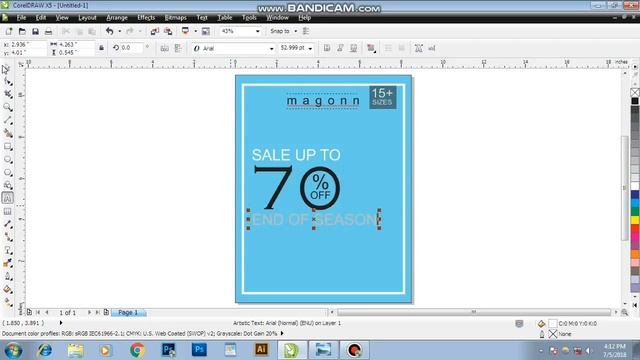Image resolution: width=640 pixels, height=360 pixels.
Task: Select the SALE UP TO text object
Action: 296,155
